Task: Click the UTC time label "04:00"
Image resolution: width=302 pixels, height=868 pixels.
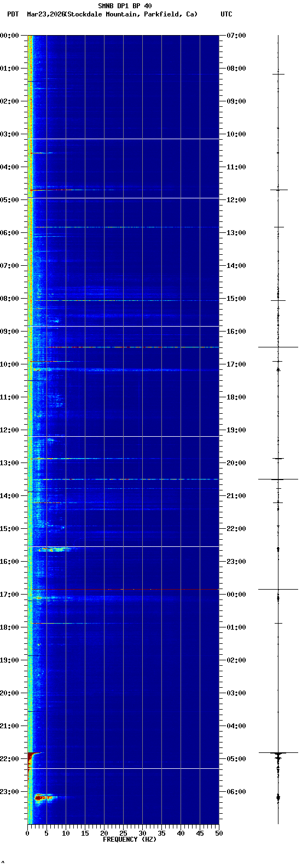Action: pos(236,726)
